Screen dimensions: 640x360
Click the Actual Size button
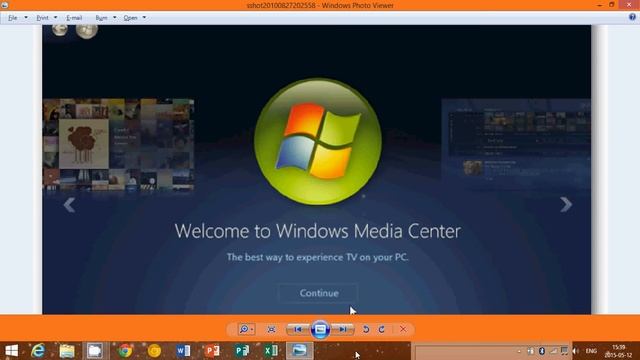pyautogui.click(x=271, y=329)
